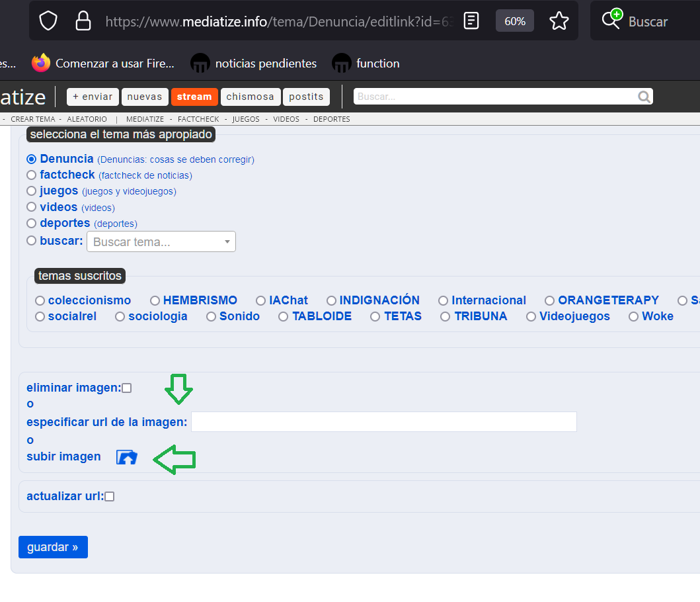This screenshot has height=602, width=700.
Task: Select the TRIBUNA topic radio
Action: [445, 316]
